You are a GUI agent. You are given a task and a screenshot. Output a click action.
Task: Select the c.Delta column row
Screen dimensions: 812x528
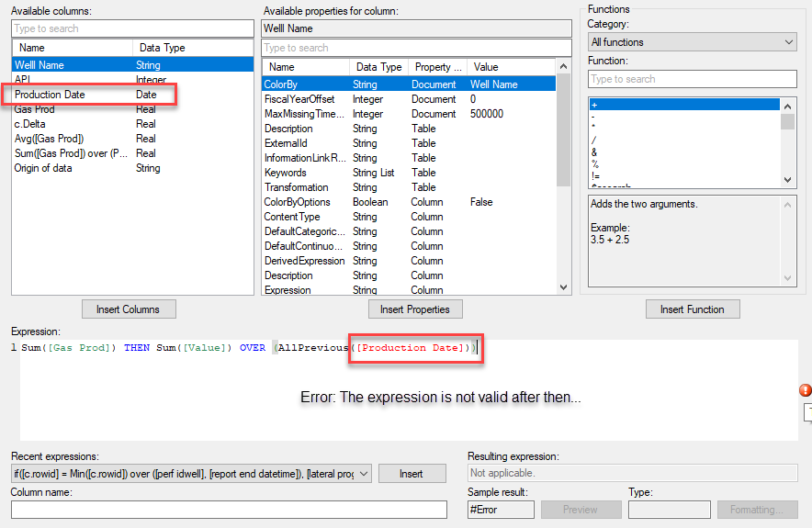132,124
